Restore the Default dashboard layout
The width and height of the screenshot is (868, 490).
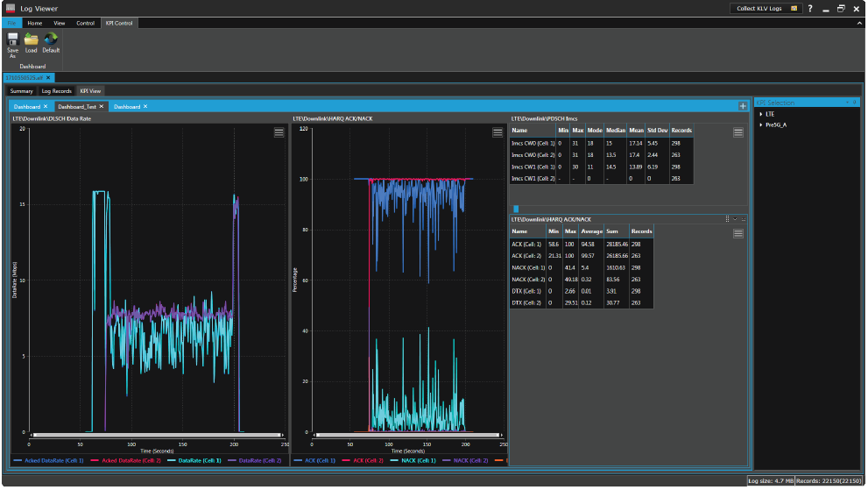51,40
